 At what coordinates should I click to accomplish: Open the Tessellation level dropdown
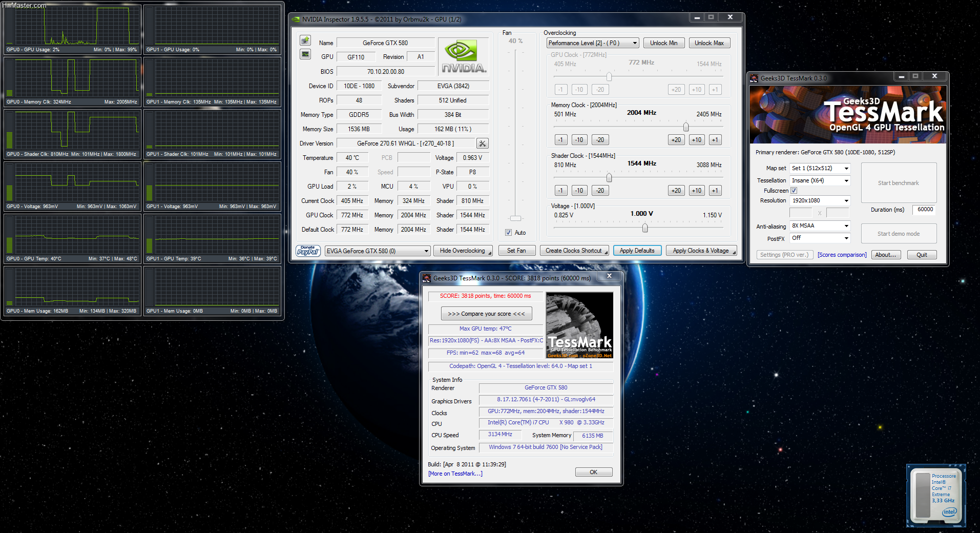point(820,180)
